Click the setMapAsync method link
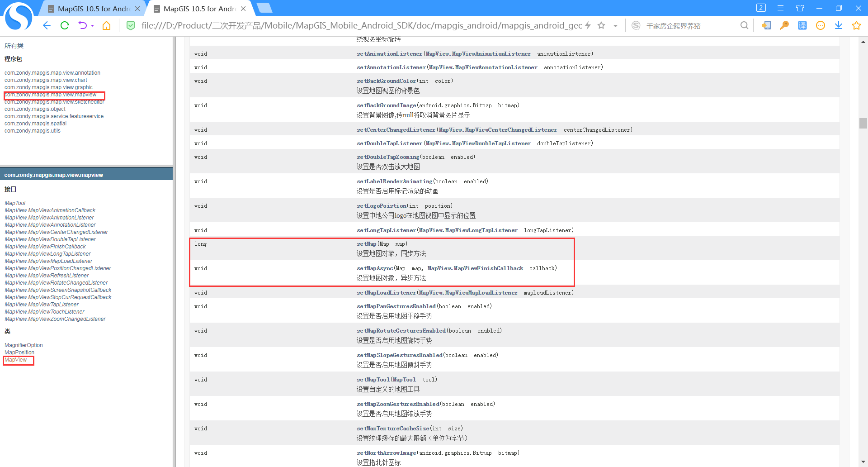This screenshot has width=868, height=467. coord(375,268)
